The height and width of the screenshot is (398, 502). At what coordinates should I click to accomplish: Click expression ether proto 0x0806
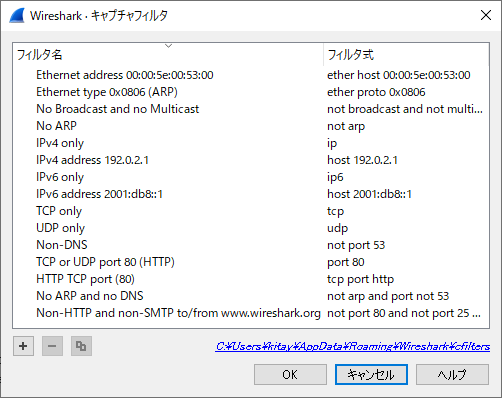click(x=376, y=92)
